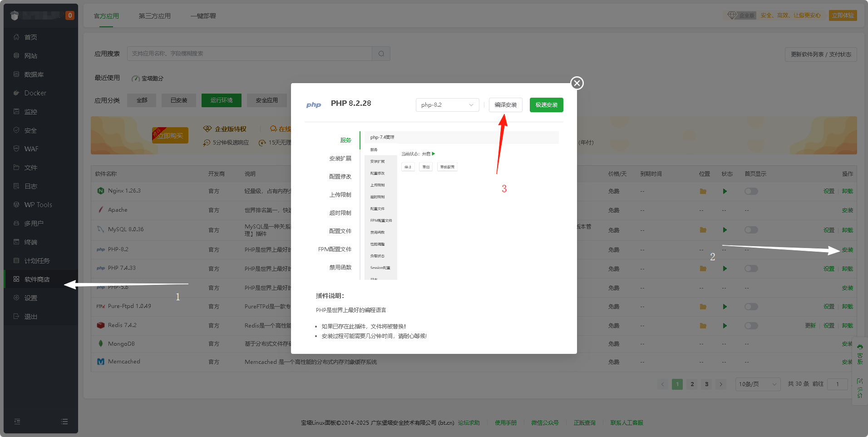Click the Redis folder location icon
This screenshot has width=868, height=437.
[703, 326]
